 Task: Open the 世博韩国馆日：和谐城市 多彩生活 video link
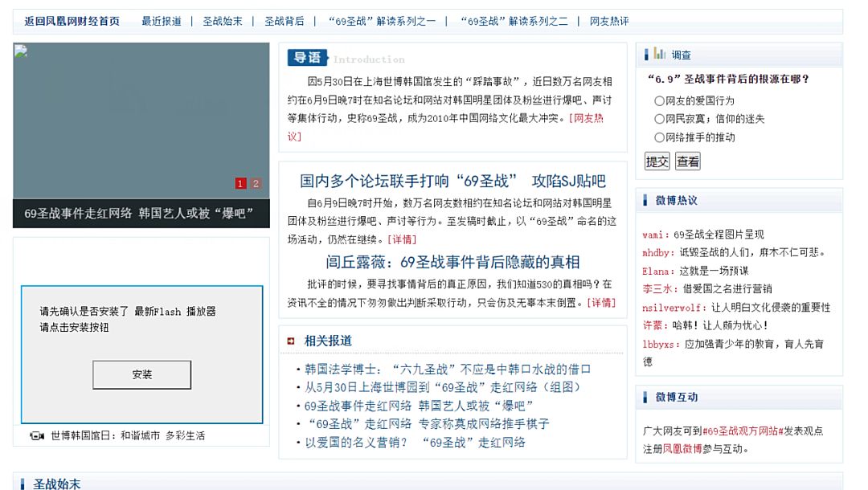[x=128, y=436]
